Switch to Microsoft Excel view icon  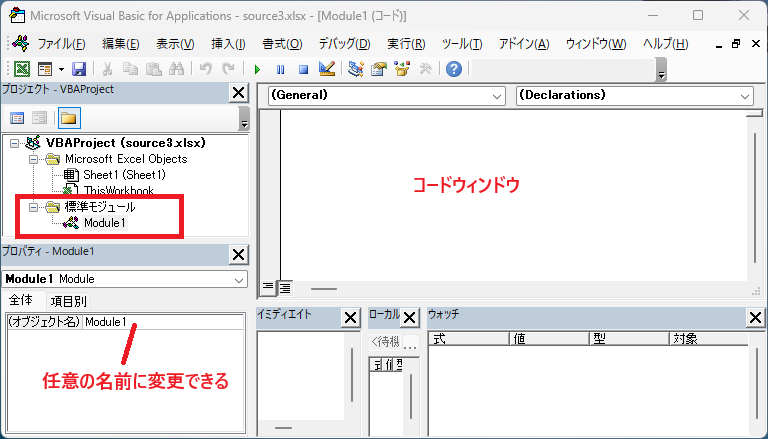(x=22, y=69)
